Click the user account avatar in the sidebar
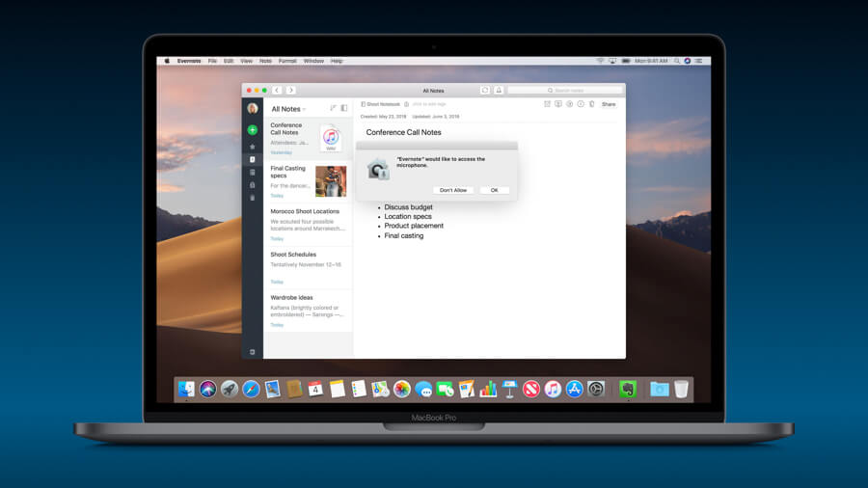This screenshot has height=488, width=868. (x=253, y=109)
